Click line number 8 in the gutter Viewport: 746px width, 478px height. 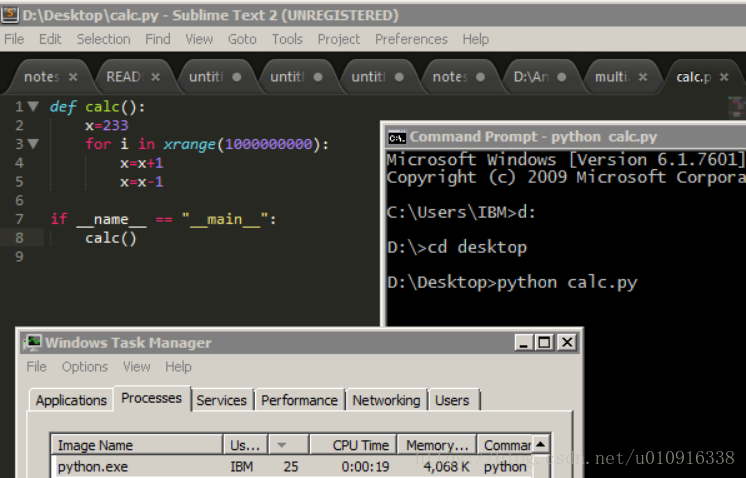19,237
